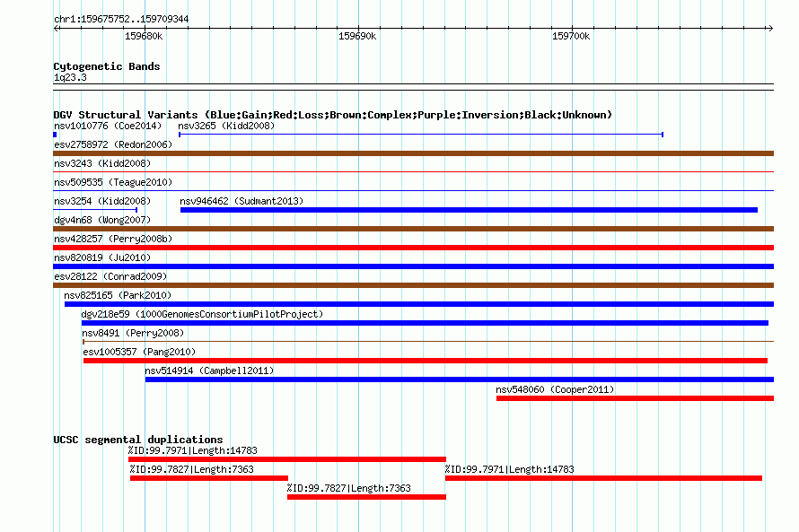The width and height of the screenshot is (799, 532).
Task: Select the thin nsv3265 gain line
Action: tap(421, 135)
